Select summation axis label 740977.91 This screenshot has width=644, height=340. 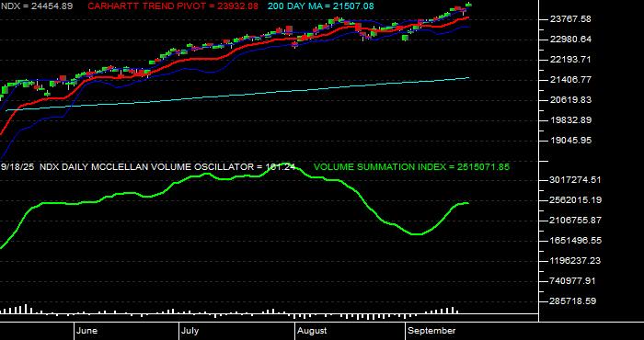click(x=572, y=281)
